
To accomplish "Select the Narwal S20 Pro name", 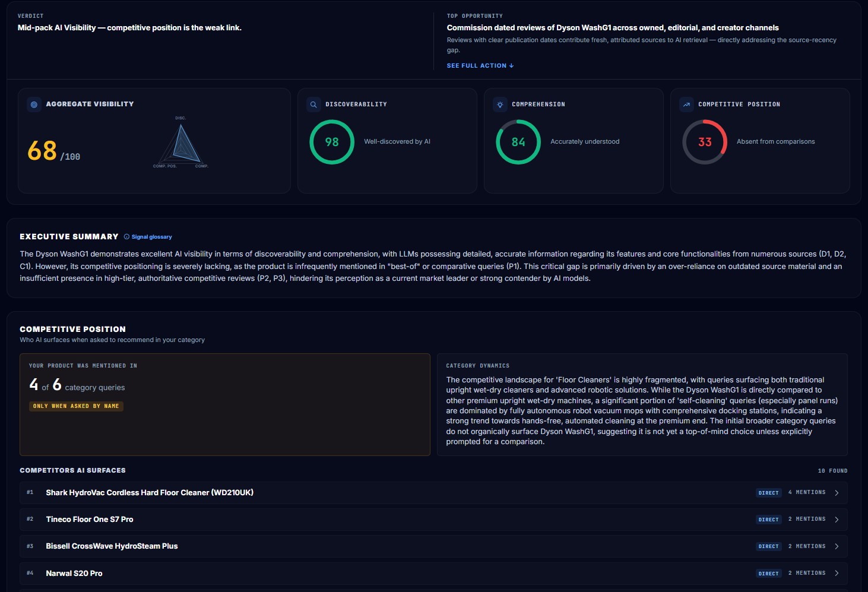I will click(x=74, y=574).
